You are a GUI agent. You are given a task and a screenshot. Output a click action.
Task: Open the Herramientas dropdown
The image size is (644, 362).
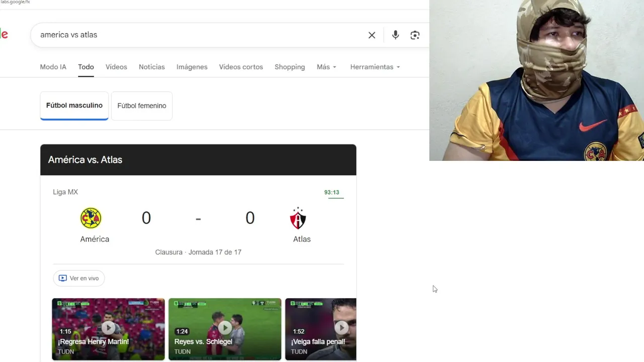coord(375,67)
